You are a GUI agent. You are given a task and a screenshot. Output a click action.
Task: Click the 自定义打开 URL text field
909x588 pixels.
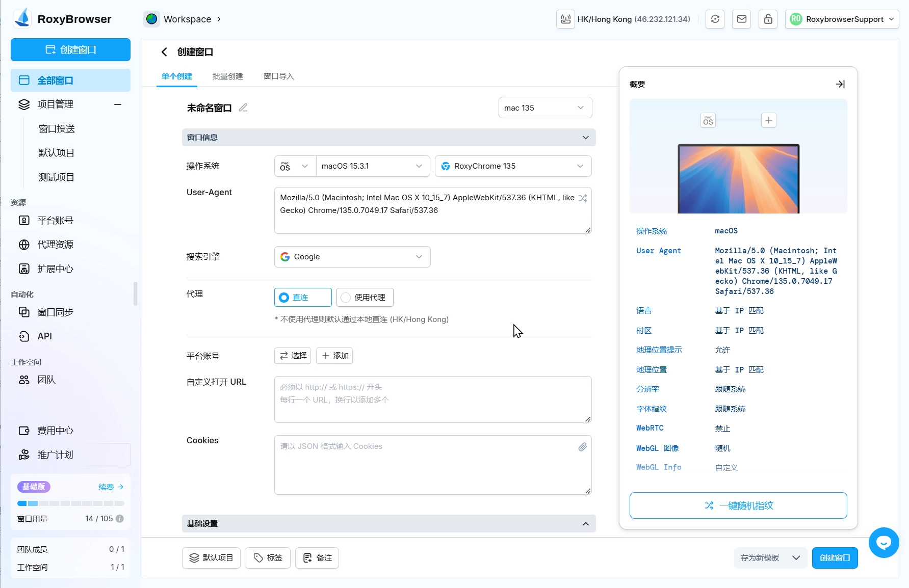click(432, 399)
